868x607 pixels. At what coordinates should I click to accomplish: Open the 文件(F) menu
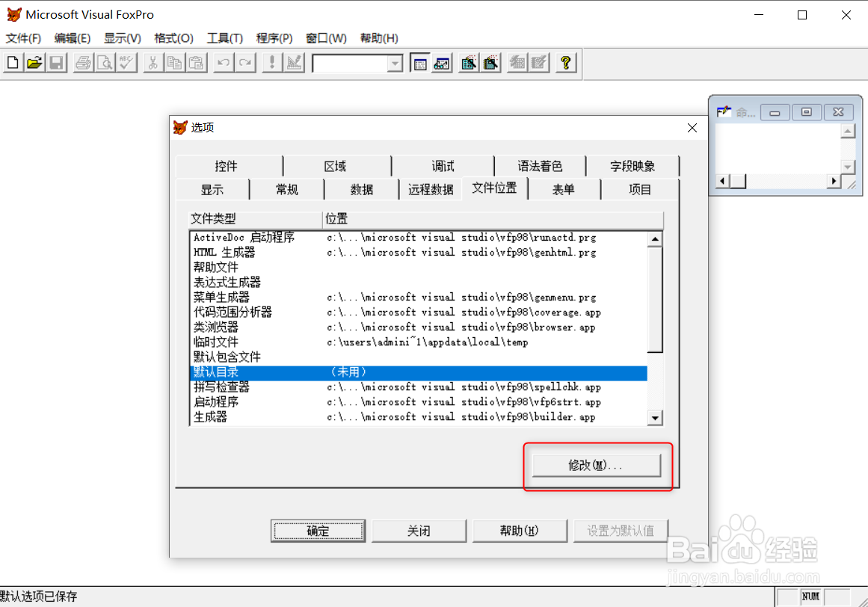click(23, 38)
